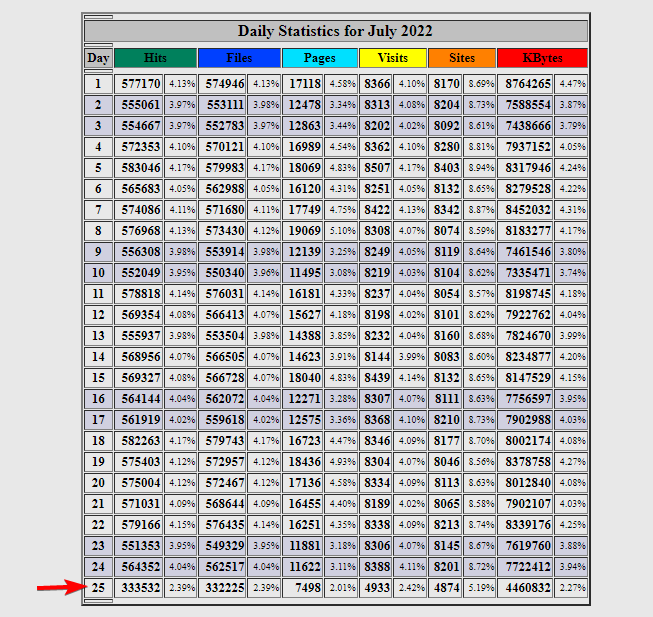653x617 pixels.
Task: Click the 3.99% visits percentage on day 14
Action: [410, 356]
